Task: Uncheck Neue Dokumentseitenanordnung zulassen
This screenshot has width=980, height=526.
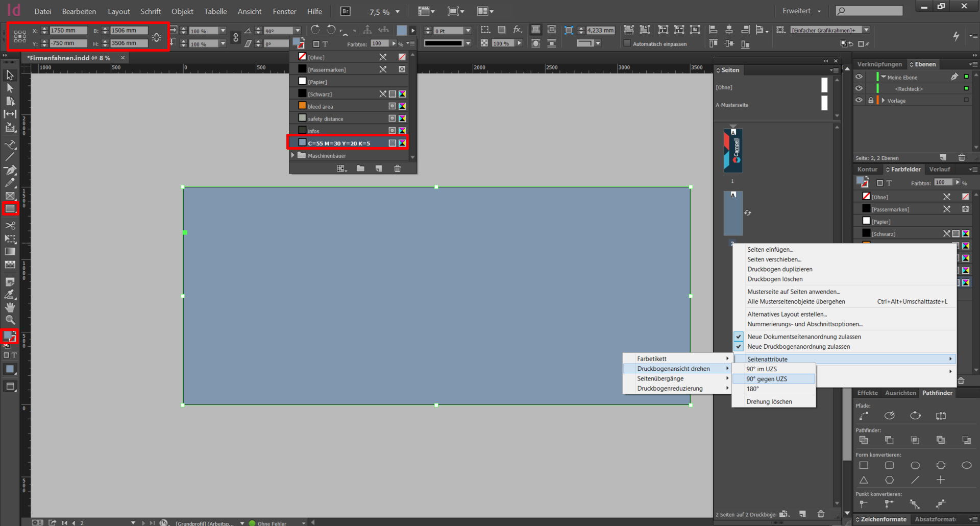Action: tap(803, 337)
